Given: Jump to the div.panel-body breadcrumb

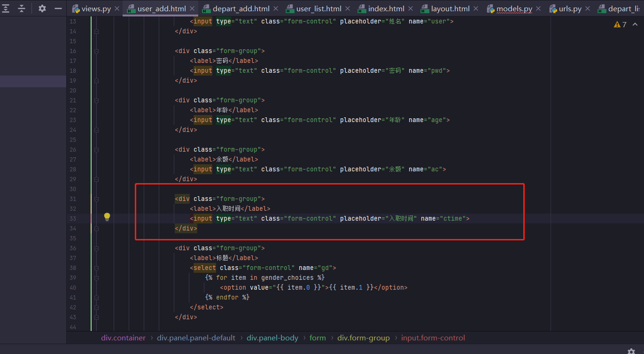Looking at the screenshot, I should 272,338.
